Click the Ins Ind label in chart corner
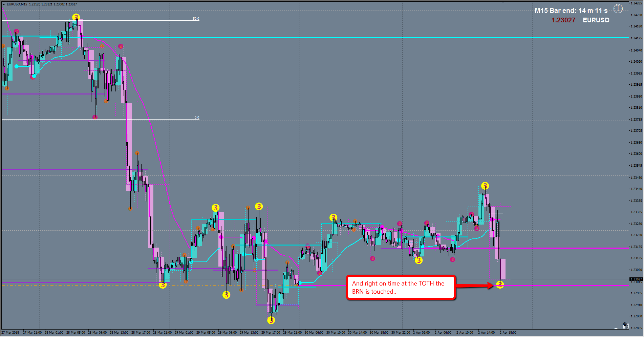The width and height of the screenshot is (644, 337). click(626, 325)
